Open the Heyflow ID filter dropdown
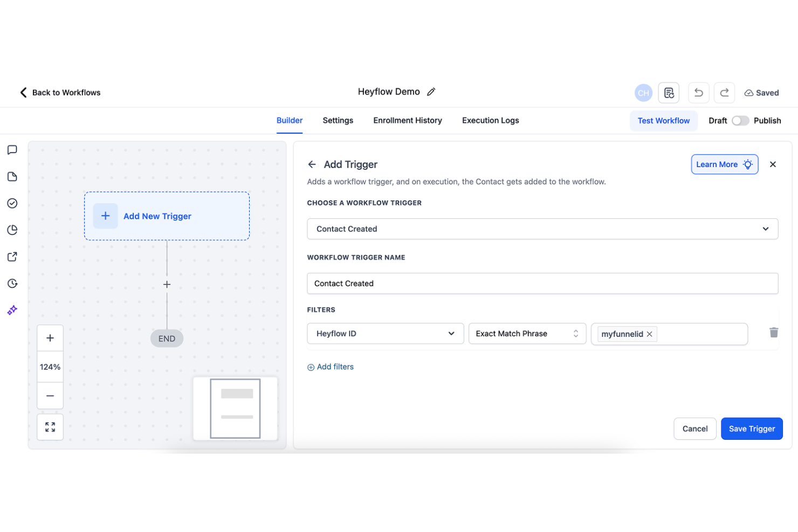The image size is (798, 532). coord(386,334)
